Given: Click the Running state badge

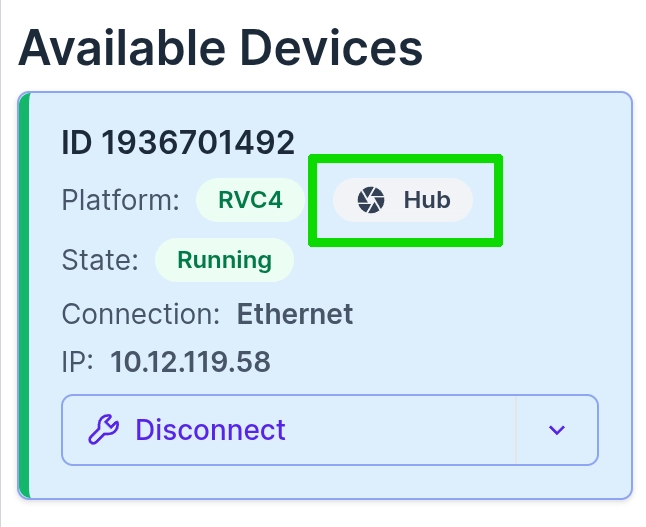Looking at the screenshot, I should [x=224, y=260].
